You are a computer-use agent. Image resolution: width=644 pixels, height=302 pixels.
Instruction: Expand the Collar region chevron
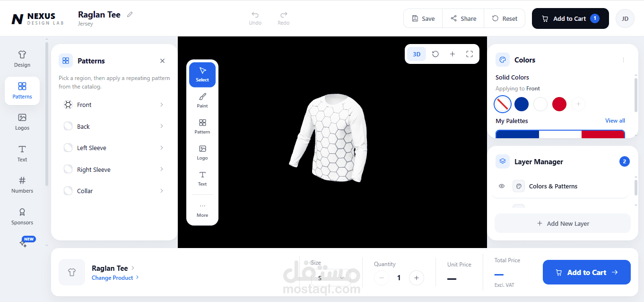(x=162, y=191)
